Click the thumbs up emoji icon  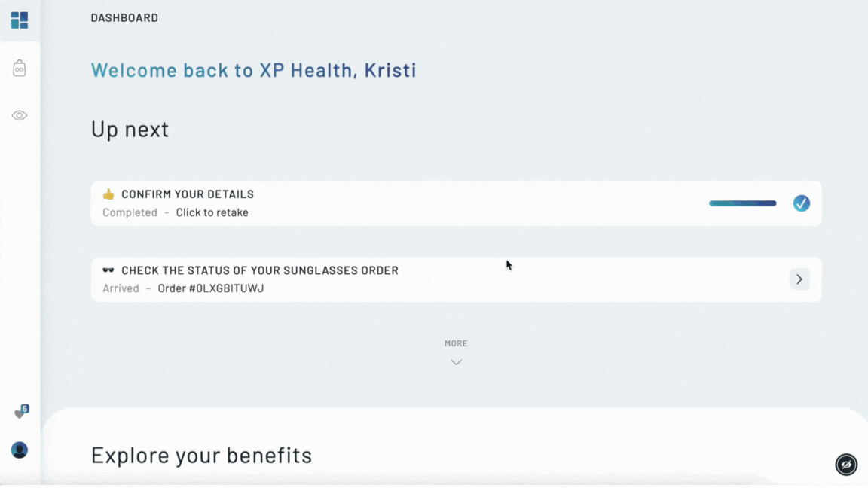(108, 194)
